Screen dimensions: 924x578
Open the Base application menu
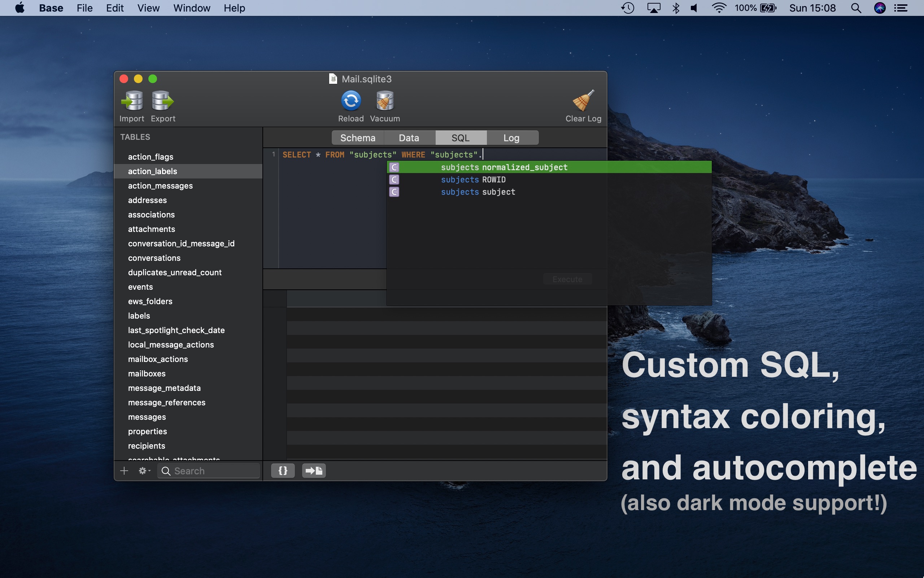51,8
